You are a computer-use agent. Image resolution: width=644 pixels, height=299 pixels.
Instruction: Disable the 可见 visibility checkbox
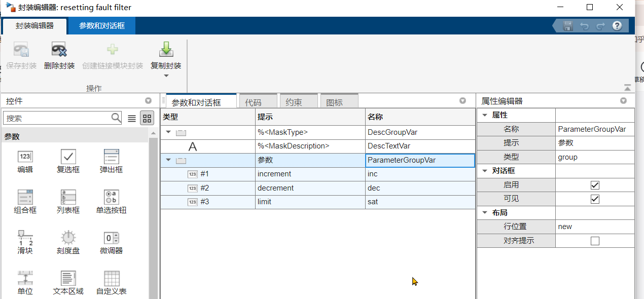coord(594,199)
